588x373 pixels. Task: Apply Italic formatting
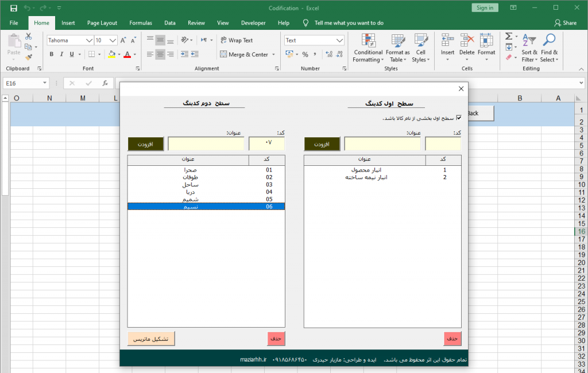click(61, 55)
